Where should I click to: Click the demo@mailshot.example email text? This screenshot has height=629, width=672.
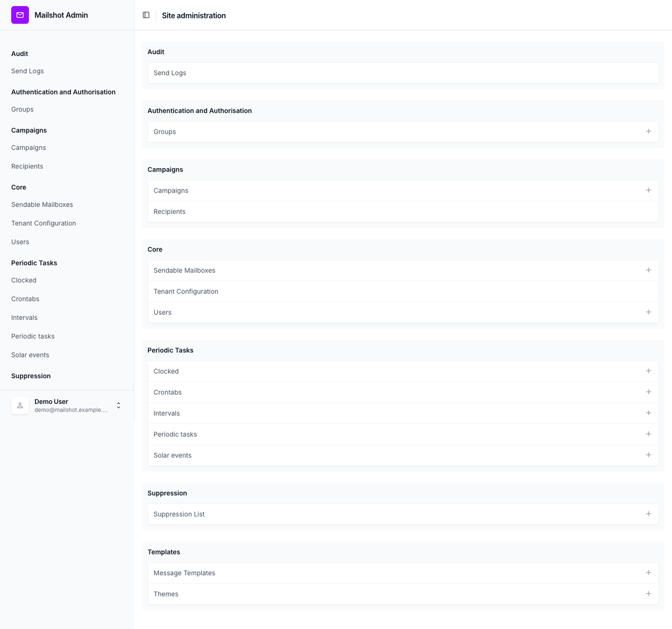pos(71,410)
